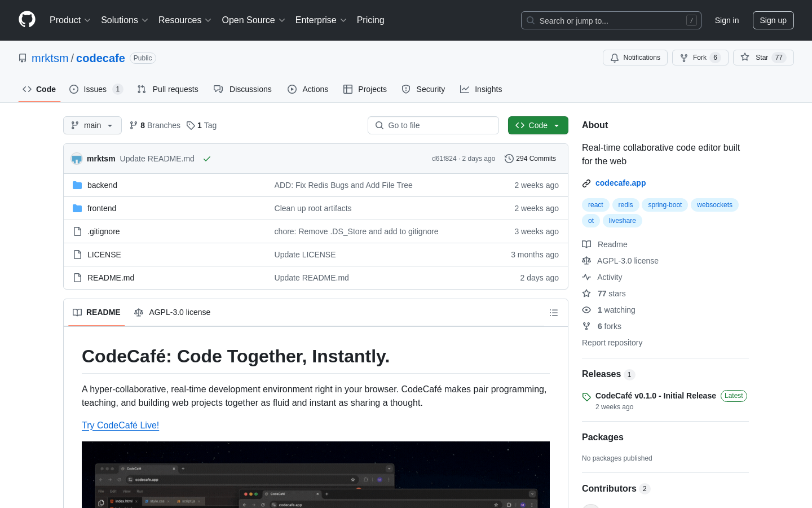
Task: Open the d61f824 commit hash
Action: point(444,159)
